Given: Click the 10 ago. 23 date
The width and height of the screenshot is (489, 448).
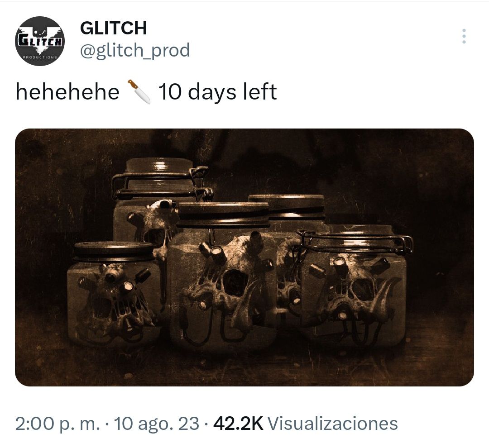Looking at the screenshot, I should (x=157, y=424).
